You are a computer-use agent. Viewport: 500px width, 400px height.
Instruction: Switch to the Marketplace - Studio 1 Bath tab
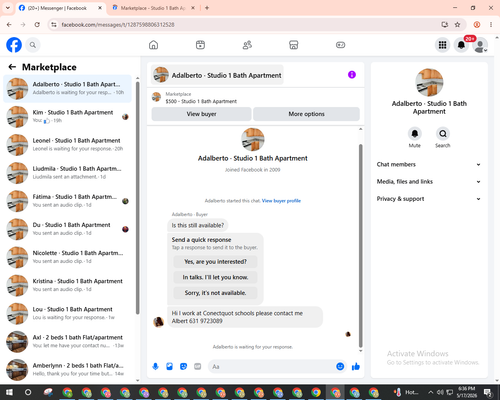[152, 8]
